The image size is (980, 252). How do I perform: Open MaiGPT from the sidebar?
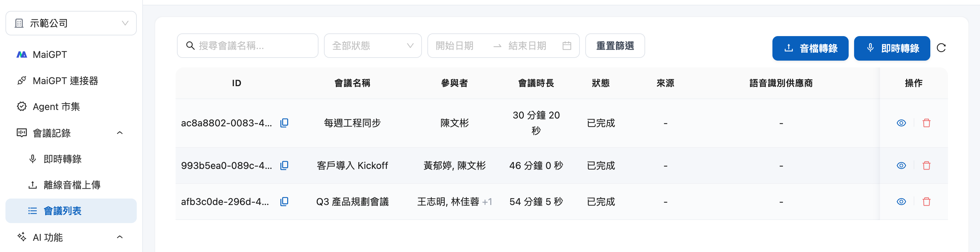pyautogui.click(x=71, y=54)
